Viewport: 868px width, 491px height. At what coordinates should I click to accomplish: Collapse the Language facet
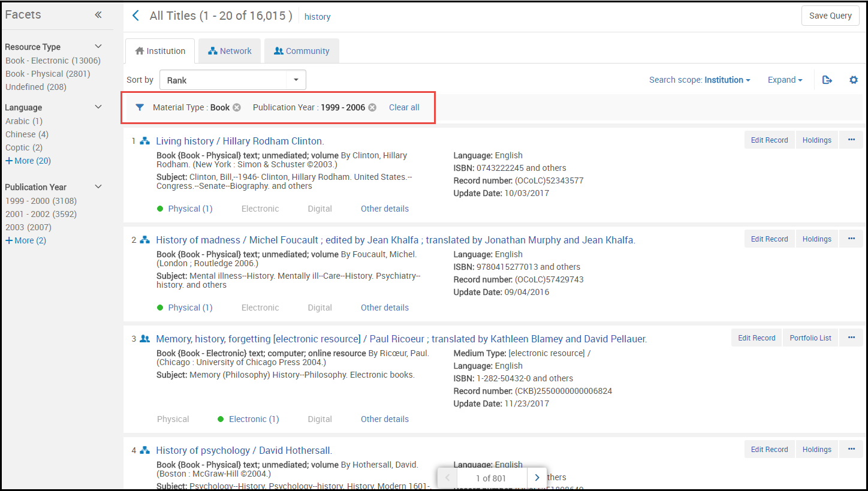pos(98,107)
